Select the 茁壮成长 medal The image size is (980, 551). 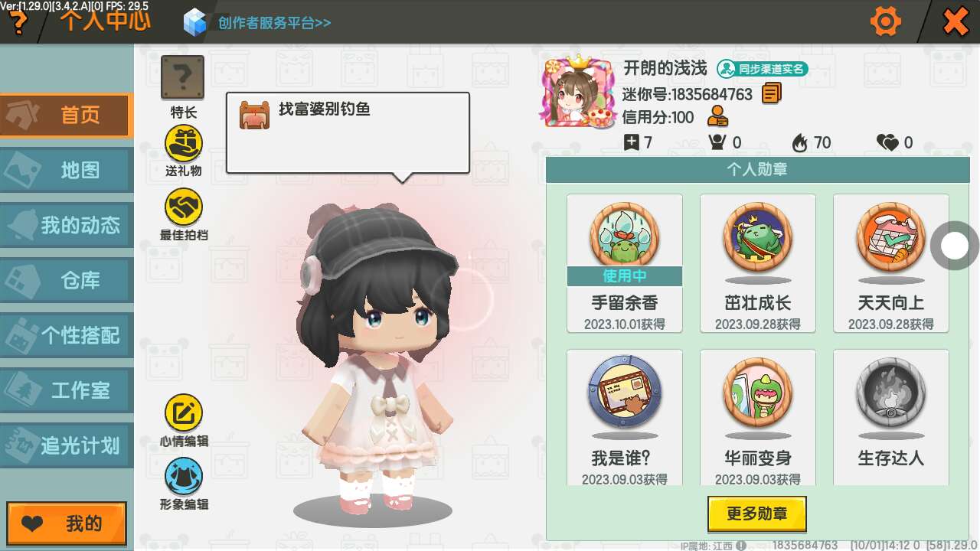pos(758,263)
